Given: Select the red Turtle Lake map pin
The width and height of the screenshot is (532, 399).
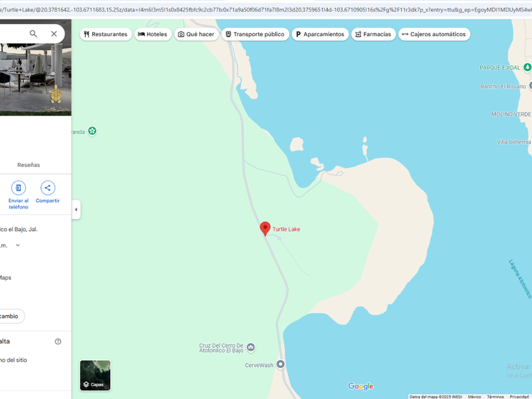Looking at the screenshot, I should tap(265, 229).
